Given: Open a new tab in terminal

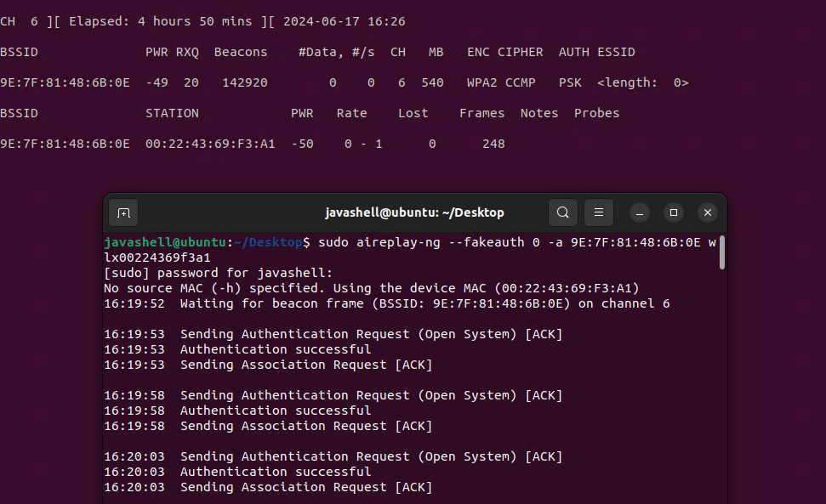Looking at the screenshot, I should (123, 212).
